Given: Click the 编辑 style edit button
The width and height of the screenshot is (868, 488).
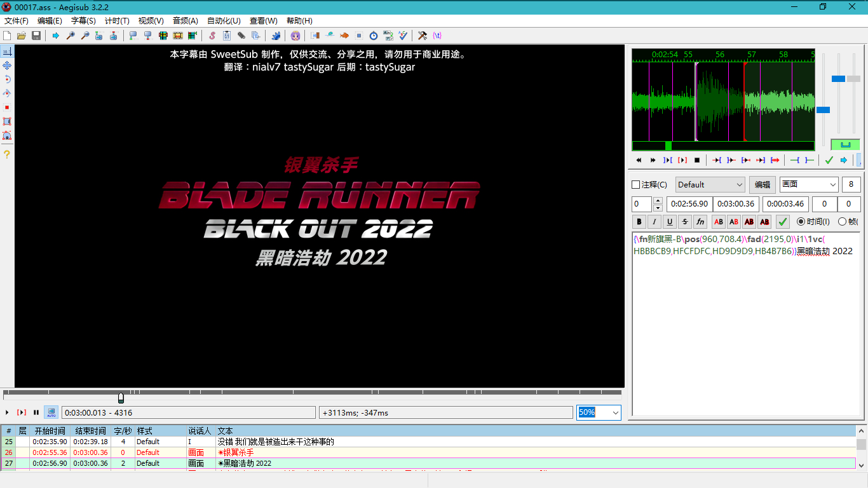Looking at the screenshot, I should point(763,185).
